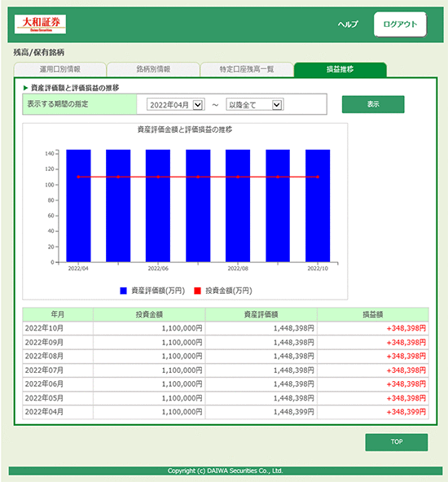
Task: Select the 2022年04月 row label in table
Action: (44, 412)
